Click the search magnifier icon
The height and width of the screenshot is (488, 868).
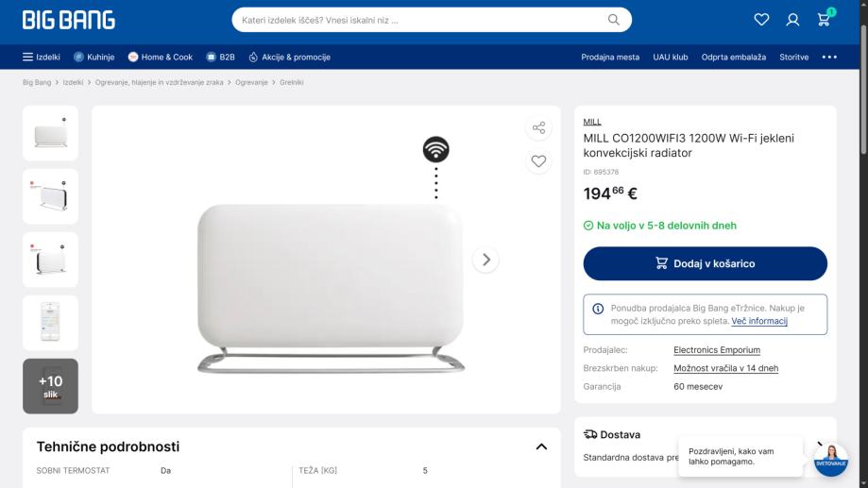(x=613, y=20)
